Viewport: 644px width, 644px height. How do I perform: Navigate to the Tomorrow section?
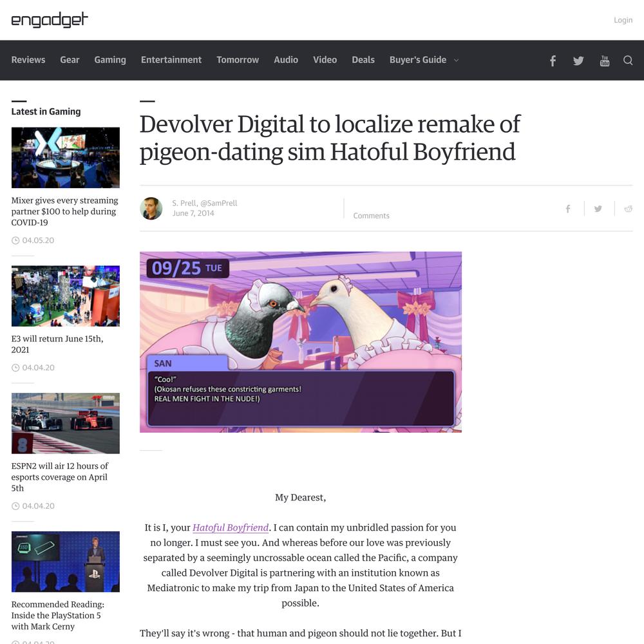click(238, 60)
